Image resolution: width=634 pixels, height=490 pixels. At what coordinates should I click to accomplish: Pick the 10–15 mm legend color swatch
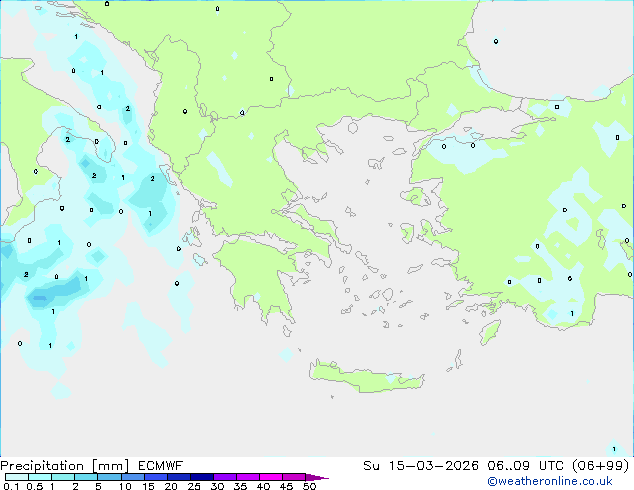132,477
